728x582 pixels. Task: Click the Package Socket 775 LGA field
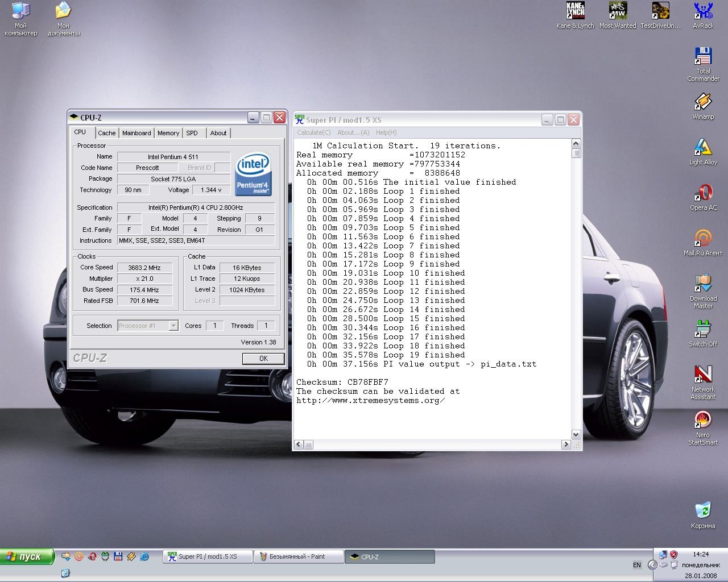coord(173,178)
